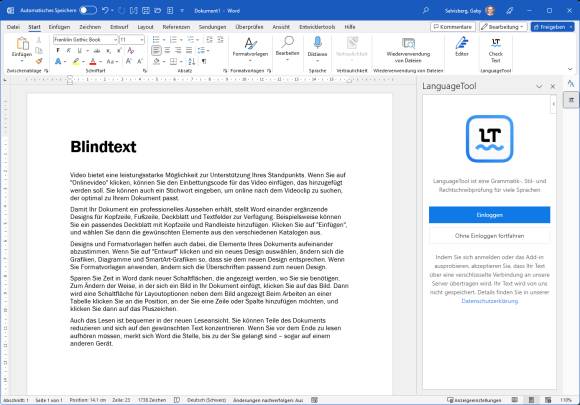Screen dimensions: 580x405
Task: Open the Undo history dropdown arrow
Action: pos(112,11)
